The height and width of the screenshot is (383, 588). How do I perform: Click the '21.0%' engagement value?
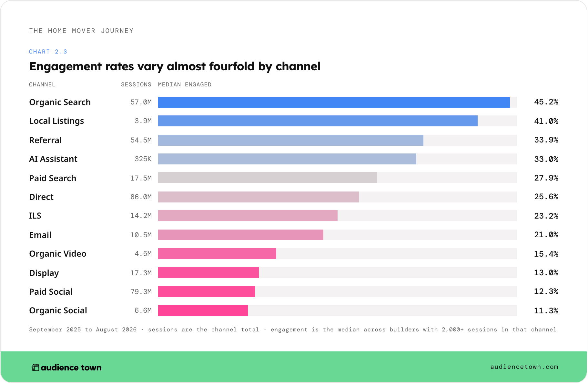546,235
